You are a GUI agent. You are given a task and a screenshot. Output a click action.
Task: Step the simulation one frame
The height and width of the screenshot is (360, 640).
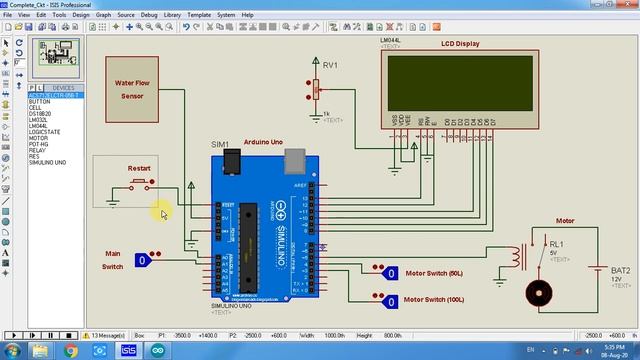tap(32, 336)
